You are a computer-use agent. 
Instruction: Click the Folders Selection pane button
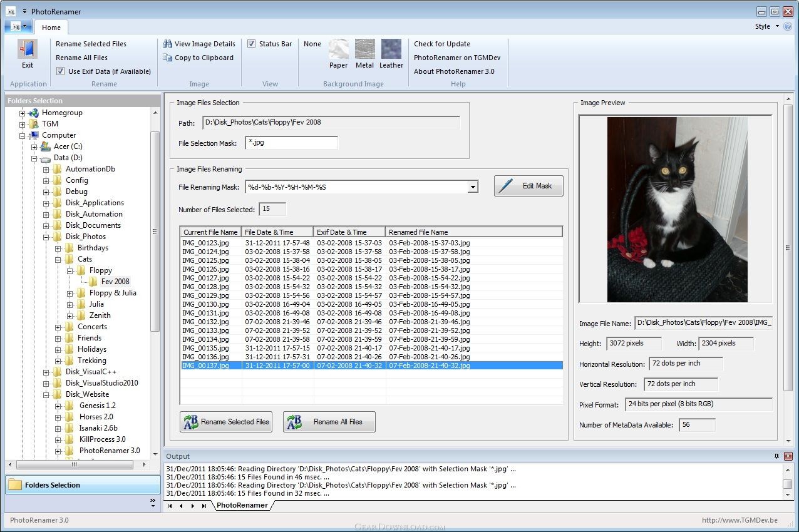tap(83, 485)
